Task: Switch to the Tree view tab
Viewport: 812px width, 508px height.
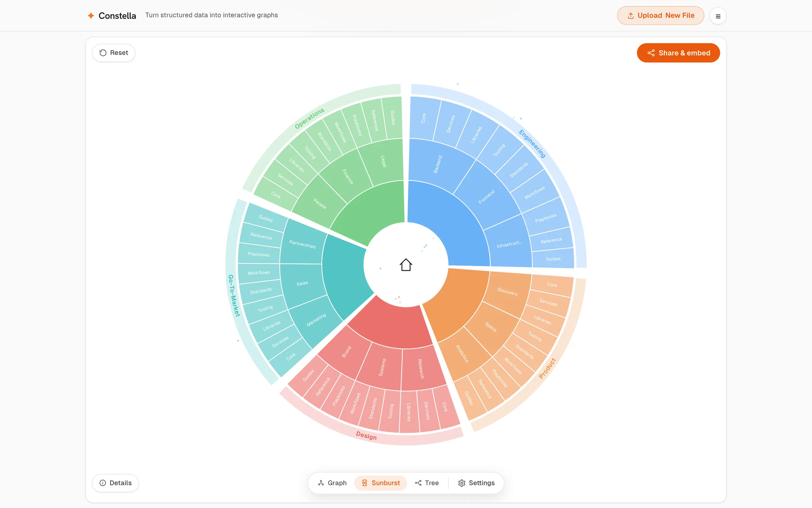Action: tap(427, 483)
